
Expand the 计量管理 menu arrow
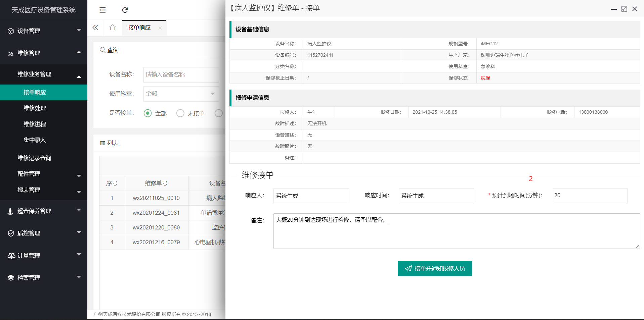[x=79, y=255]
